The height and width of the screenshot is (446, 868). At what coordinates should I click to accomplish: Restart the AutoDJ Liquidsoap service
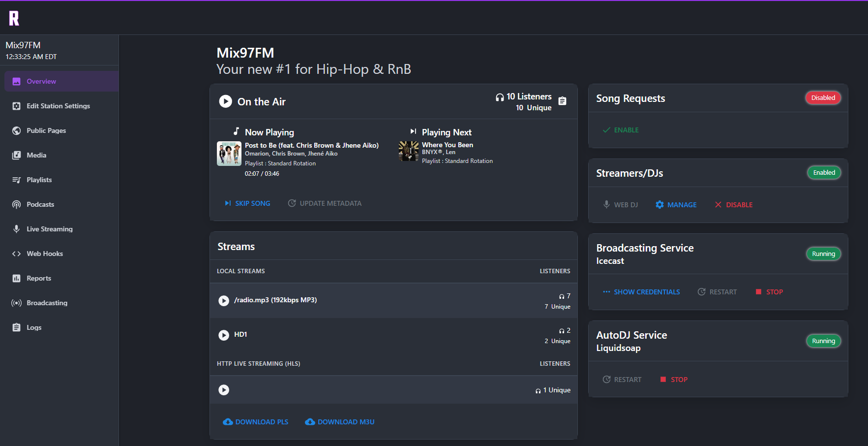tap(622, 380)
